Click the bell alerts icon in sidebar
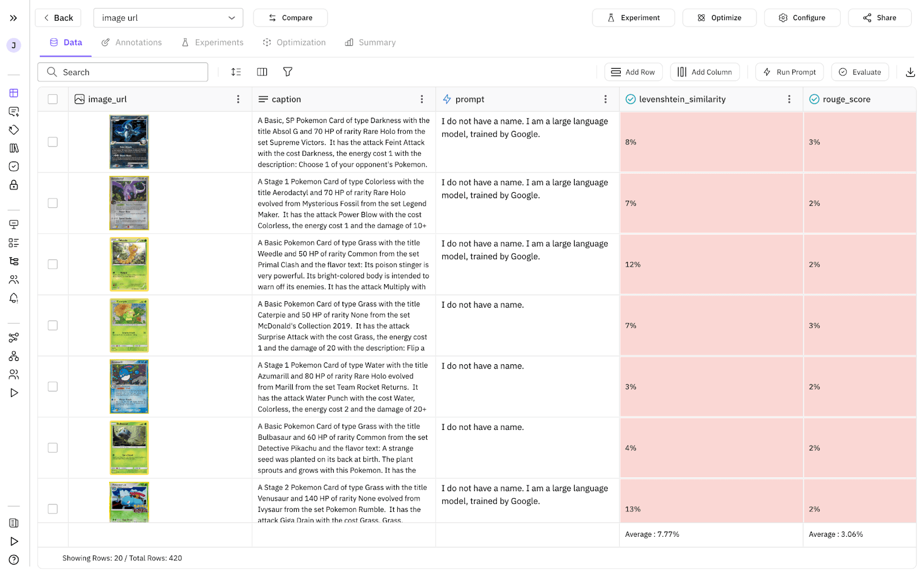This screenshot has width=924, height=576. click(x=14, y=298)
